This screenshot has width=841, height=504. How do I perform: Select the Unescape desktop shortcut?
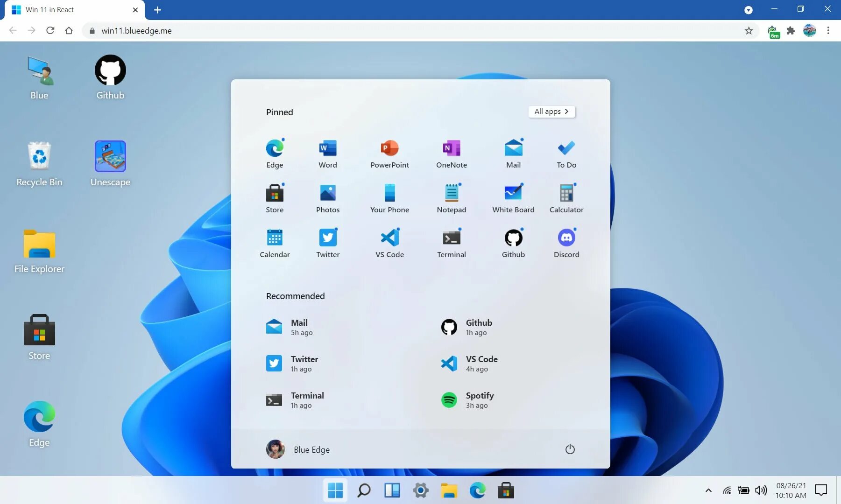pyautogui.click(x=110, y=164)
